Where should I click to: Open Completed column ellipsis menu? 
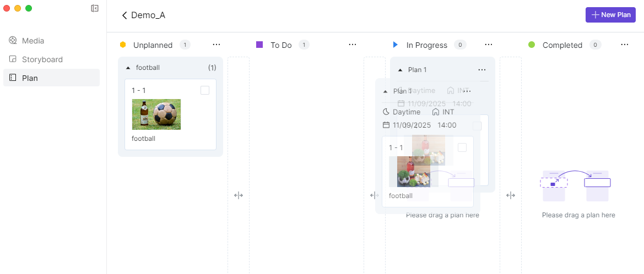pyautogui.click(x=625, y=45)
